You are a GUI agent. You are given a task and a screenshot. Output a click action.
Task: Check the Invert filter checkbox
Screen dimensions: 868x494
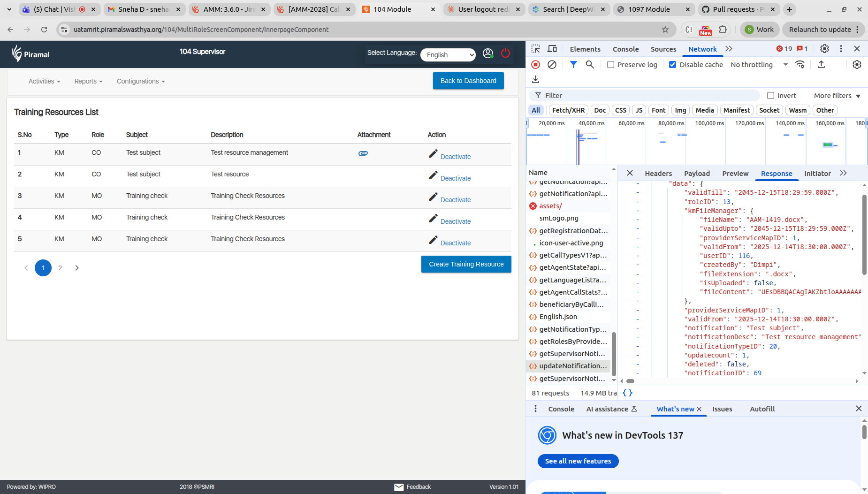coord(770,96)
